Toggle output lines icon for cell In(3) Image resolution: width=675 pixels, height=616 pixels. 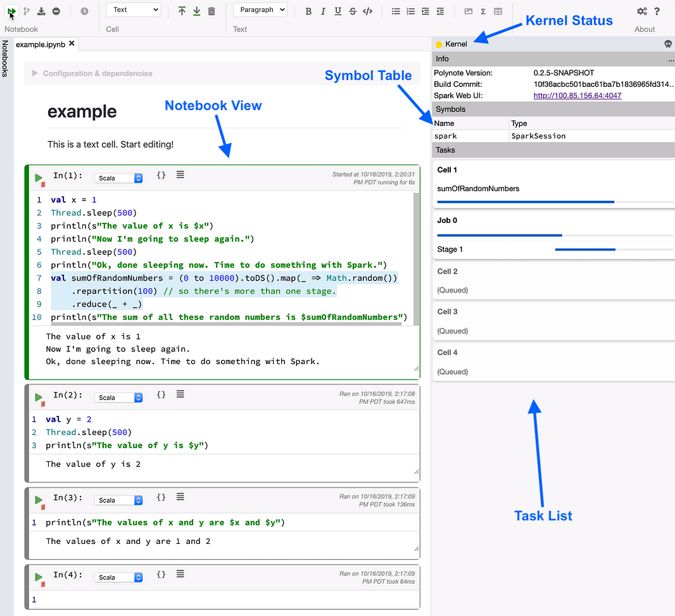pyautogui.click(x=180, y=496)
